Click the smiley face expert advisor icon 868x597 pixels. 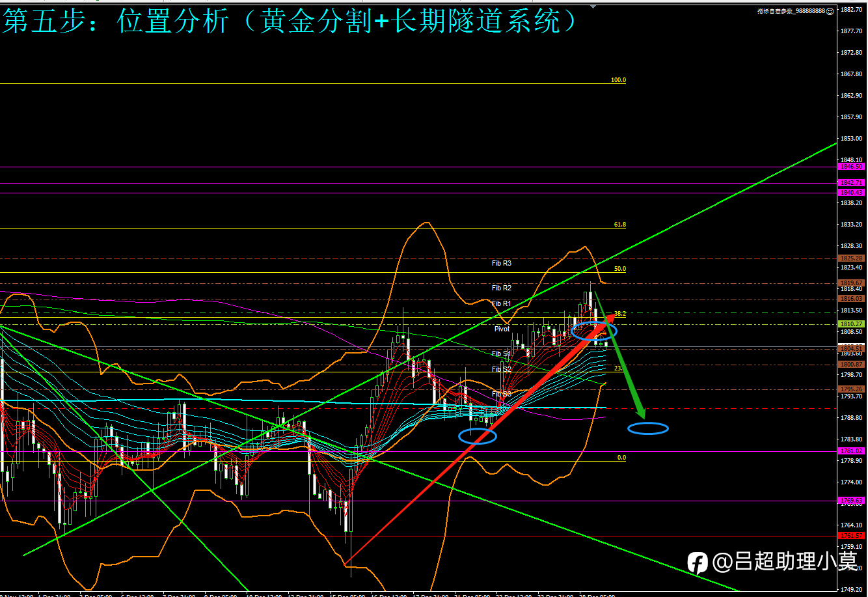(x=830, y=11)
